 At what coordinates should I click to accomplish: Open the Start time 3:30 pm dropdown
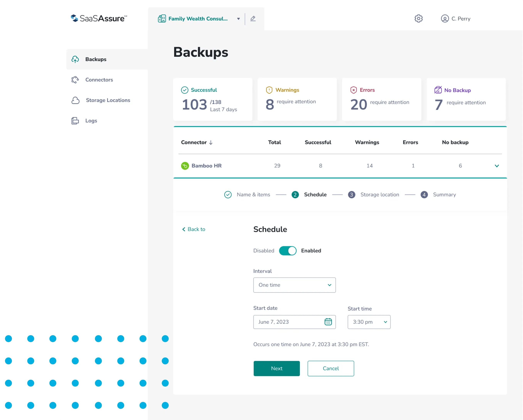[x=369, y=322]
